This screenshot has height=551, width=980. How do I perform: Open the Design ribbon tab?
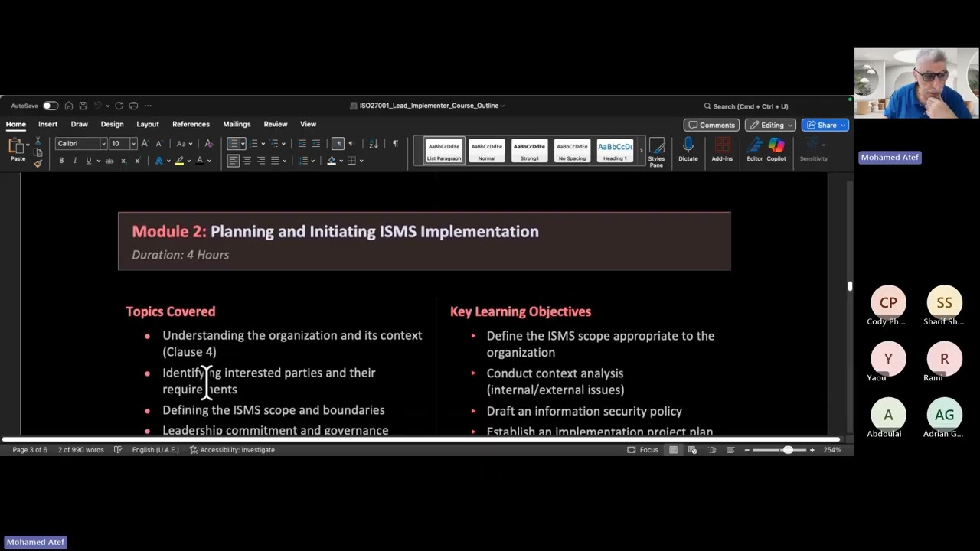112,124
